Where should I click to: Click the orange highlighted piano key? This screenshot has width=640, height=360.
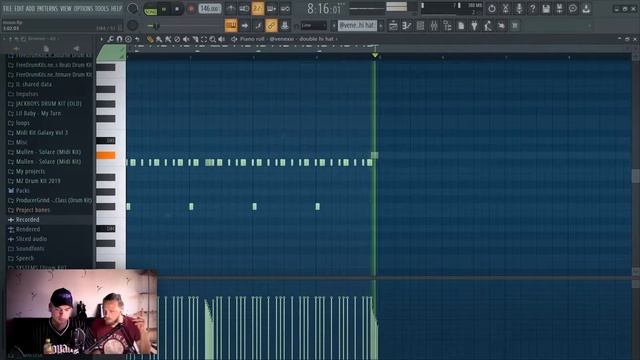[x=106, y=155]
